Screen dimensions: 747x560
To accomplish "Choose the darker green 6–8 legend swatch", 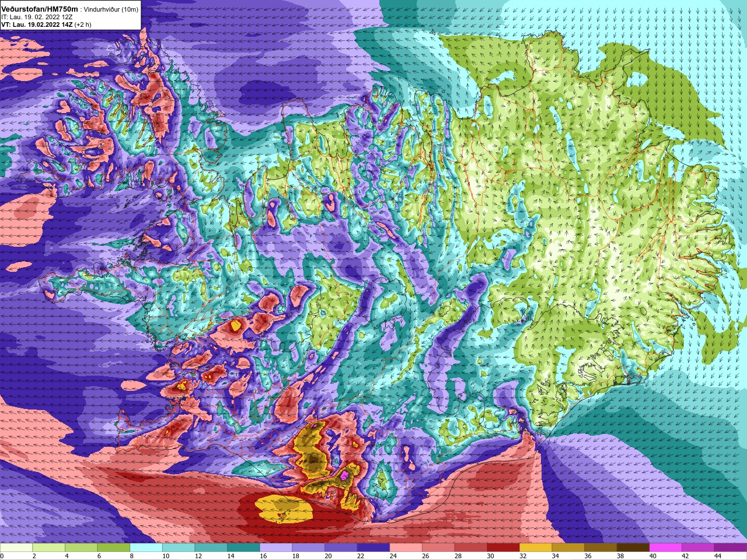I will [x=114, y=548].
